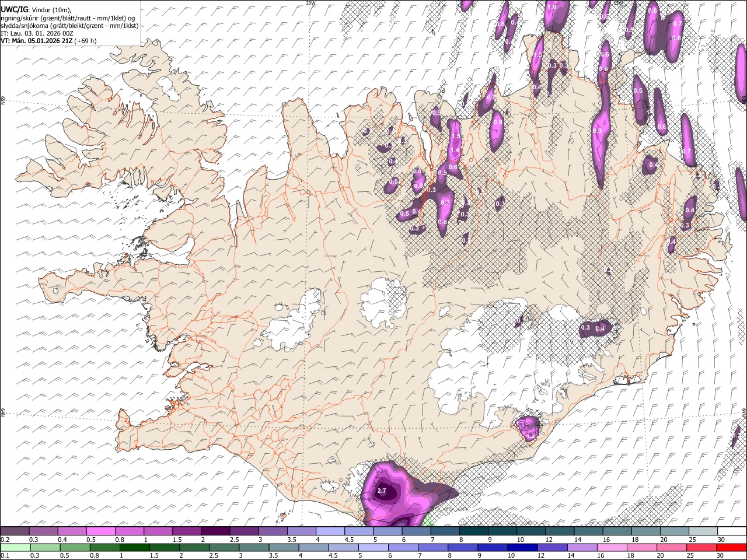Pick purple lower row swatch labeled 12
Image resolution: width=747 pixels, height=560 pixels.
pyautogui.click(x=552, y=547)
